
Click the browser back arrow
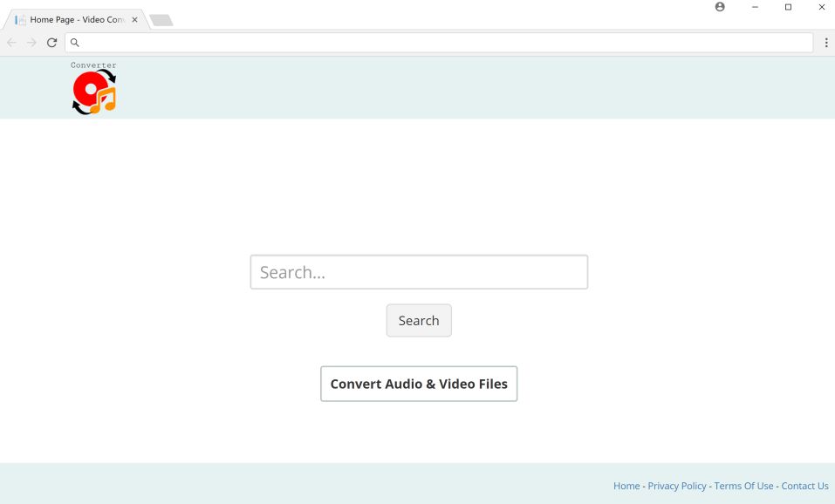pyautogui.click(x=11, y=42)
